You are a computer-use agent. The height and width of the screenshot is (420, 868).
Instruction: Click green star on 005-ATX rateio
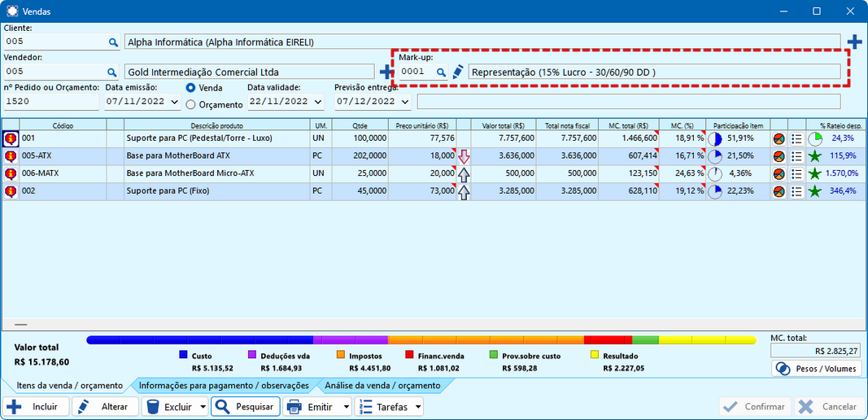pyautogui.click(x=815, y=157)
